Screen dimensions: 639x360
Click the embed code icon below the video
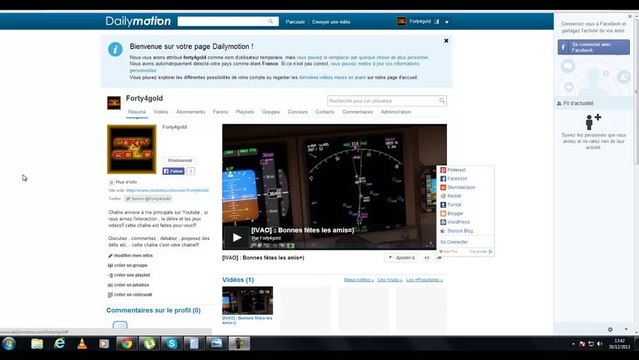point(427,258)
